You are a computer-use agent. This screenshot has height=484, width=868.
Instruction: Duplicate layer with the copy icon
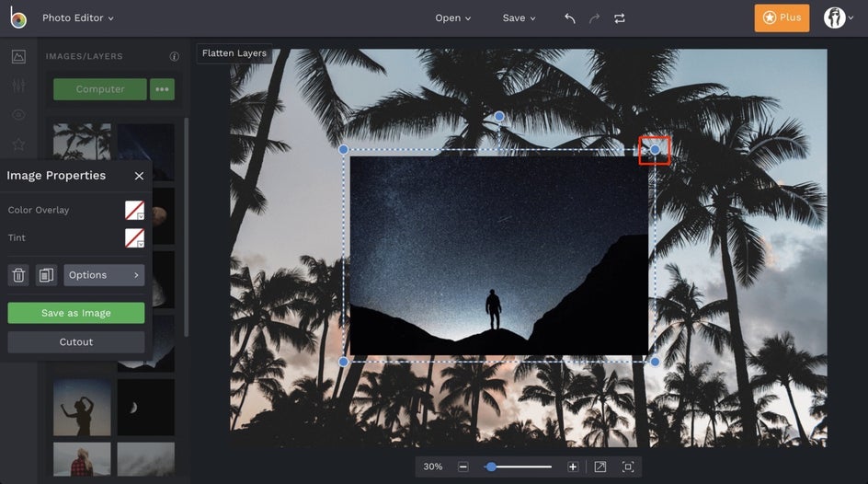pyautogui.click(x=46, y=275)
